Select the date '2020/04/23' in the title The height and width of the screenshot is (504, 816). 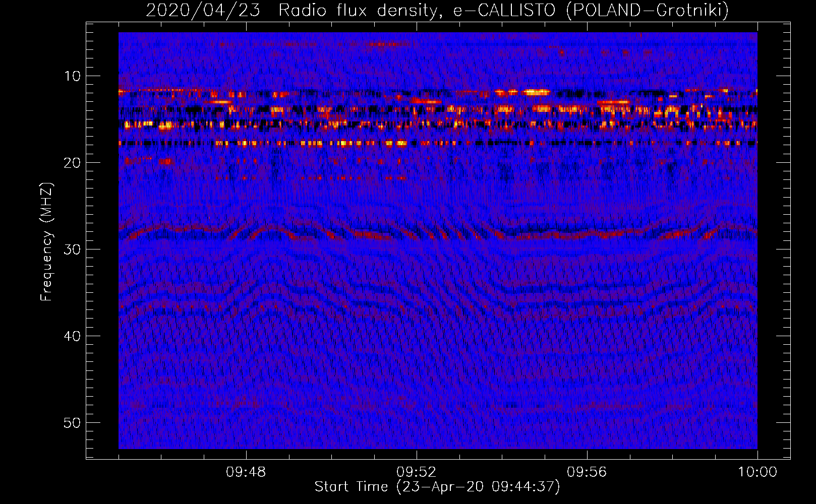pos(203,11)
